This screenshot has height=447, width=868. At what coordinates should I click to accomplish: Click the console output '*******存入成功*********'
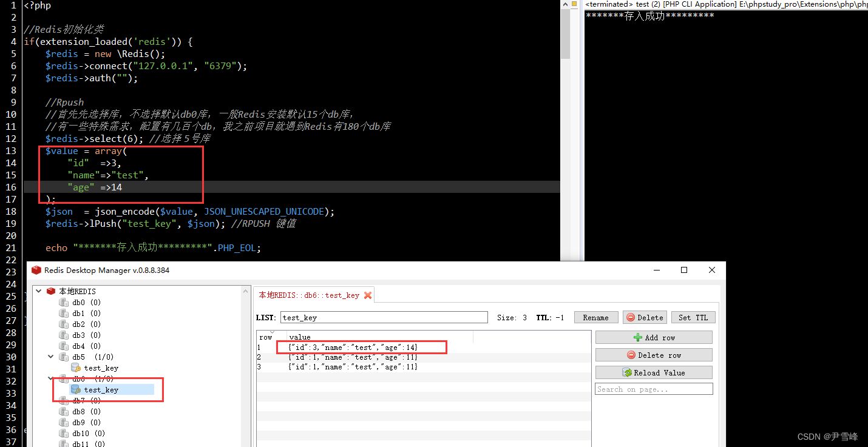click(649, 16)
